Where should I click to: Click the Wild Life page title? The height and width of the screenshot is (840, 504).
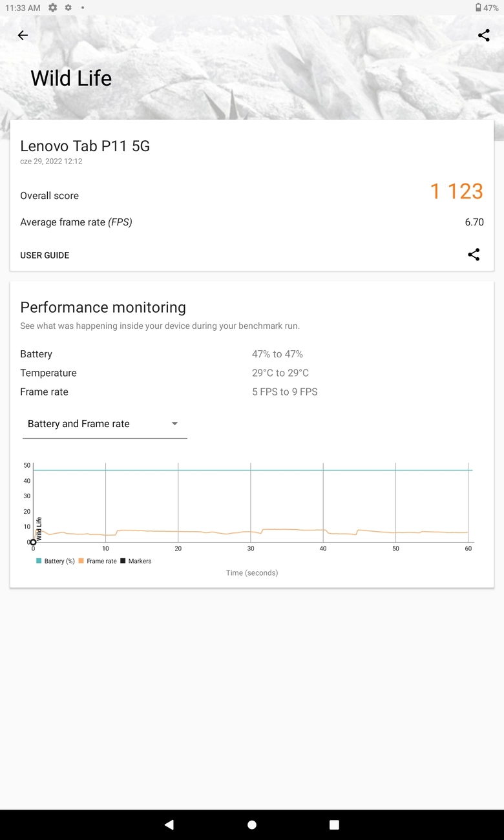click(x=71, y=78)
